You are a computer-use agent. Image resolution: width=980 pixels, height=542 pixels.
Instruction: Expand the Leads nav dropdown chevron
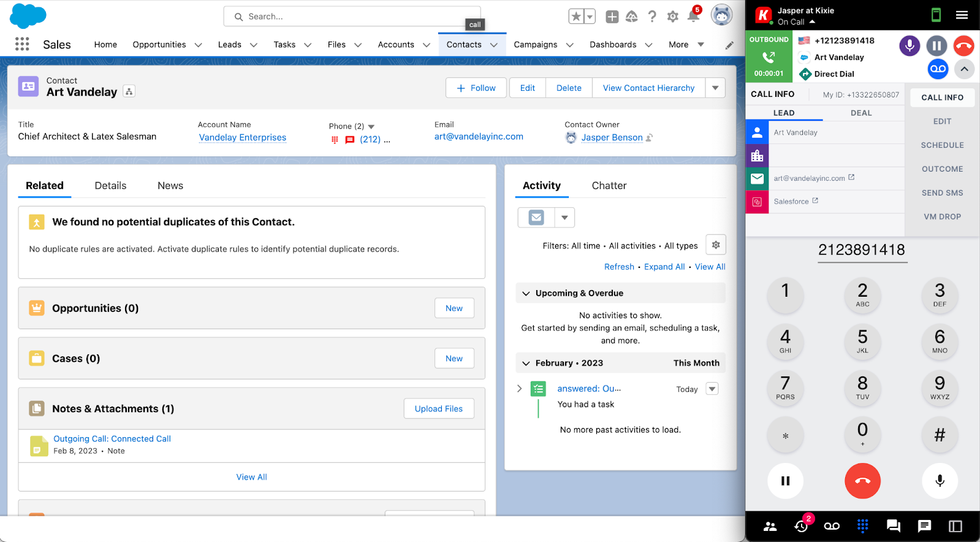click(253, 45)
